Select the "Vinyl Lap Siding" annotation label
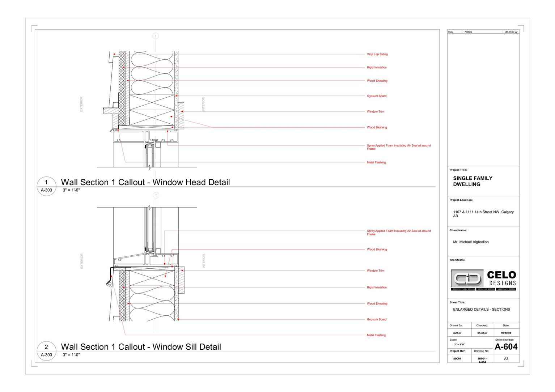Screen dimensions: 555x392 pyautogui.click(x=377, y=54)
